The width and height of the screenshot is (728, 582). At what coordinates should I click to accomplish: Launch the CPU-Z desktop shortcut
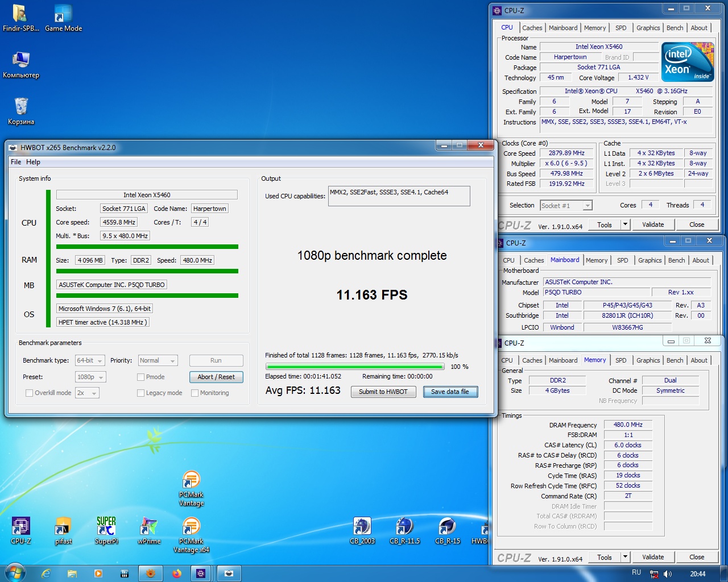point(21,530)
